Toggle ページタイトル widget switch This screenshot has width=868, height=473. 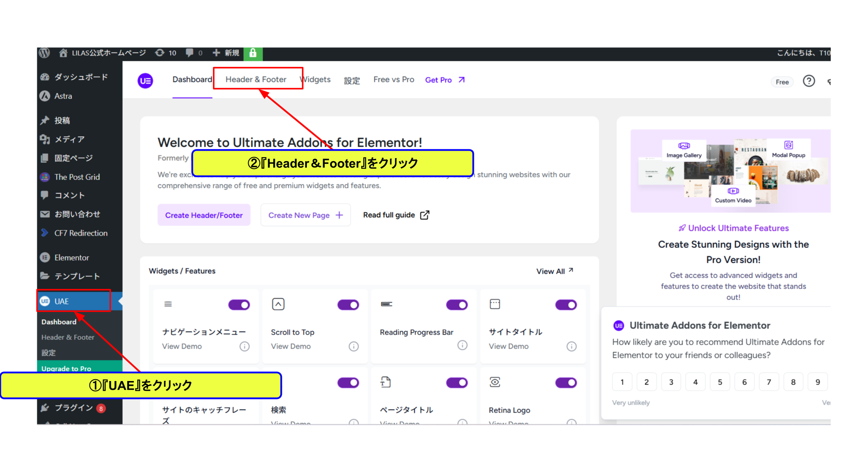tap(457, 383)
